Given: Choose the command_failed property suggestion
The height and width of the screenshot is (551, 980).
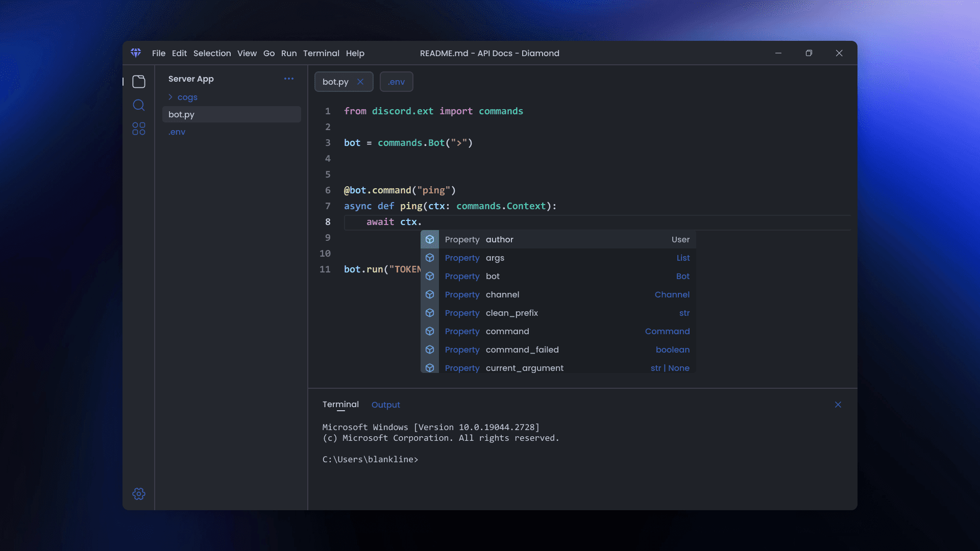Looking at the screenshot, I should [558, 349].
